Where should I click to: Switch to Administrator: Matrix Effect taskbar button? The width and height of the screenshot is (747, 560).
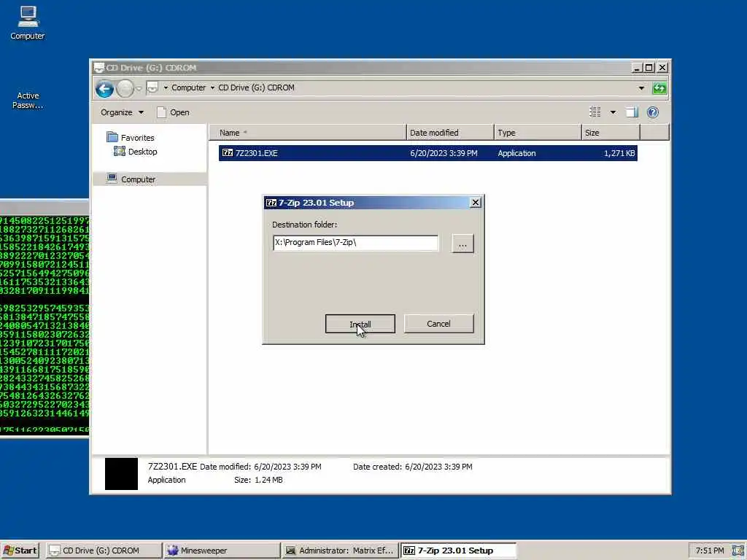point(340,551)
